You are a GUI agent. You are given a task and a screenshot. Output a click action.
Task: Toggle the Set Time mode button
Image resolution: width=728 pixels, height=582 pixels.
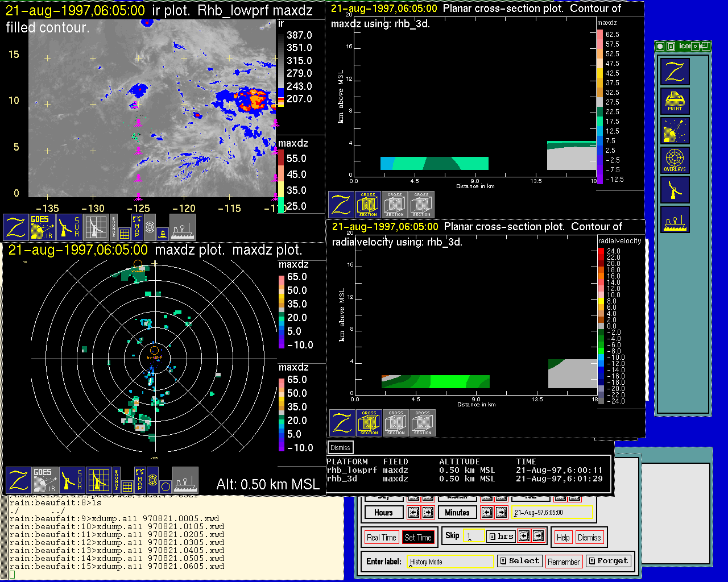coord(418,538)
